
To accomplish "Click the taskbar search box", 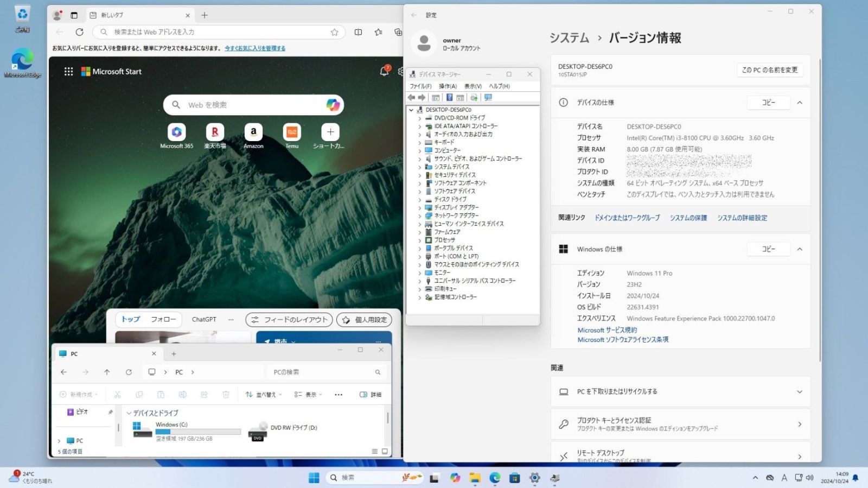I will tap(375, 478).
